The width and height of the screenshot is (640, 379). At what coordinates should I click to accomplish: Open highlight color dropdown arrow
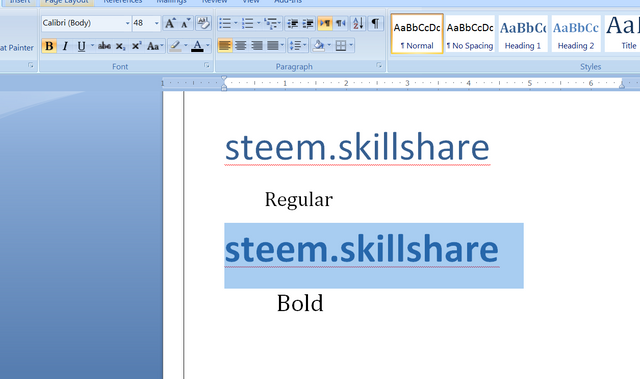click(186, 46)
